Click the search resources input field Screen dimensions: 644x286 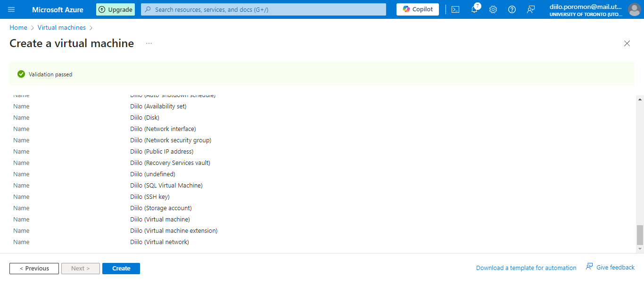click(264, 9)
